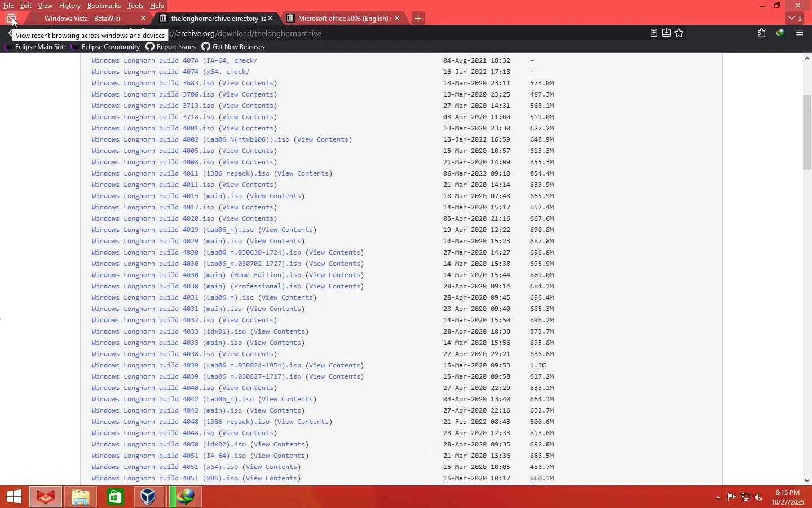The image size is (812, 508).
Task: Open VirtualBox from the taskbar
Action: [x=148, y=497]
